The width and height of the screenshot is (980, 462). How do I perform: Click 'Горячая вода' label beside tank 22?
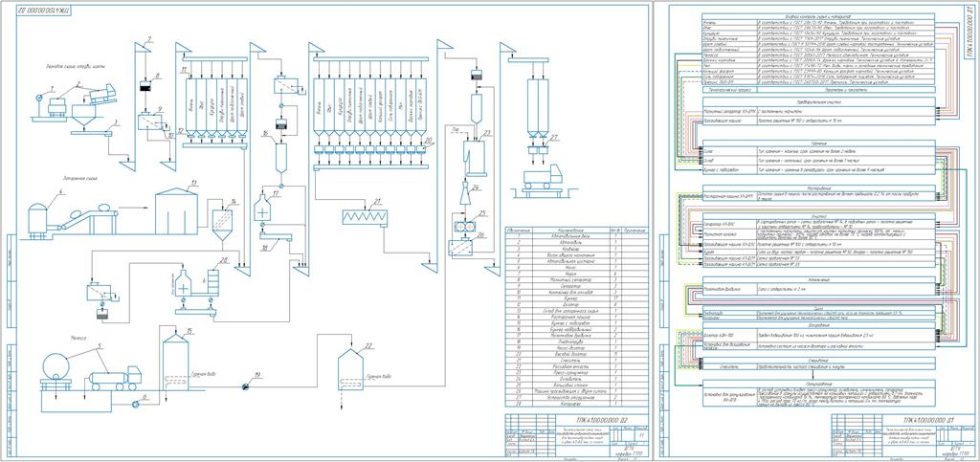(x=379, y=377)
